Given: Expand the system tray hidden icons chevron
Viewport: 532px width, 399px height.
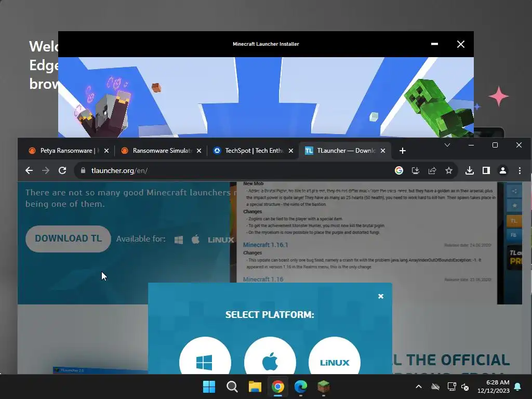Looking at the screenshot, I should [419, 387].
